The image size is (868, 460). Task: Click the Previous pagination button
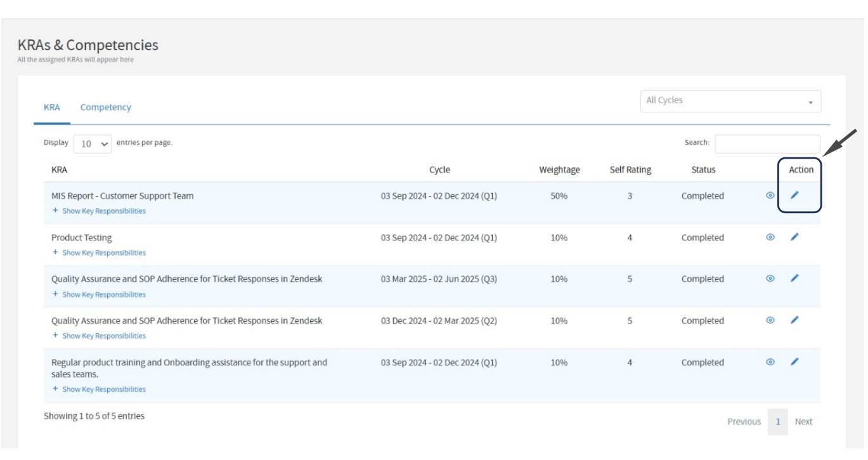click(x=744, y=422)
